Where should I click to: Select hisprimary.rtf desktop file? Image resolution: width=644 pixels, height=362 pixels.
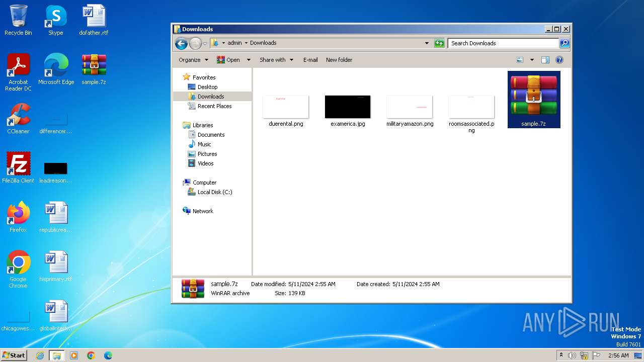point(55,266)
